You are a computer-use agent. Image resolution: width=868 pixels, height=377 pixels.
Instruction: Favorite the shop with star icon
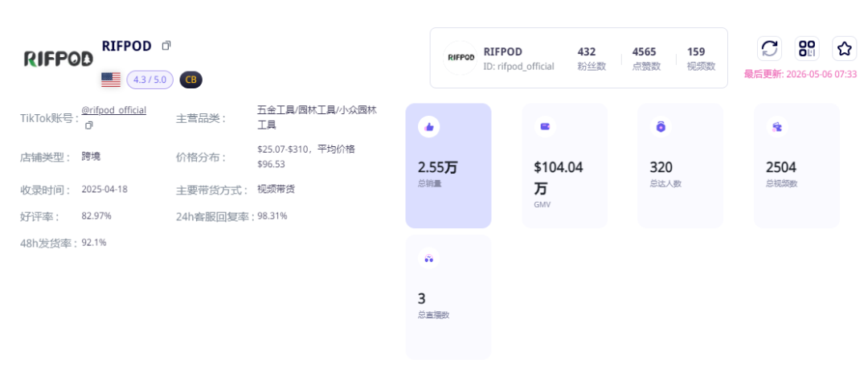pyautogui.click(x=844, y=48)
